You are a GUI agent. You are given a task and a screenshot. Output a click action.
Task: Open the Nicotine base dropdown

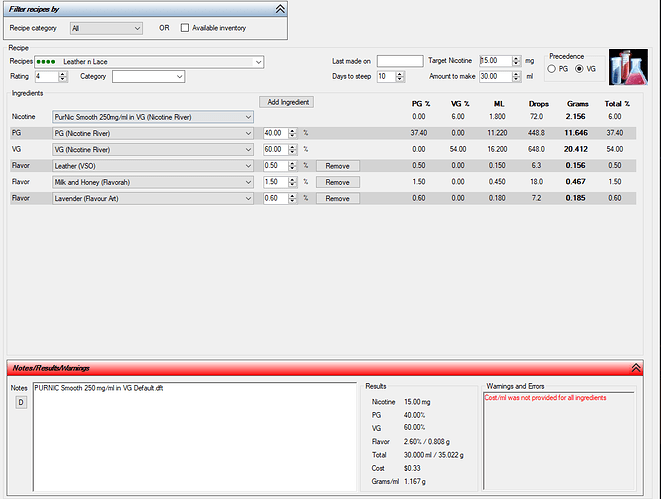(153, 117)
